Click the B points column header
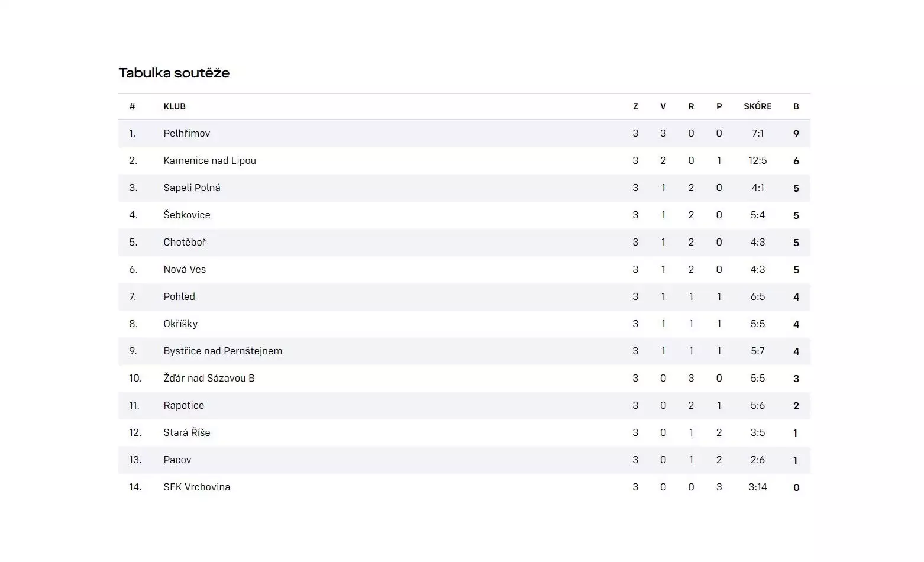924x562 pixels. coord(796,106)
